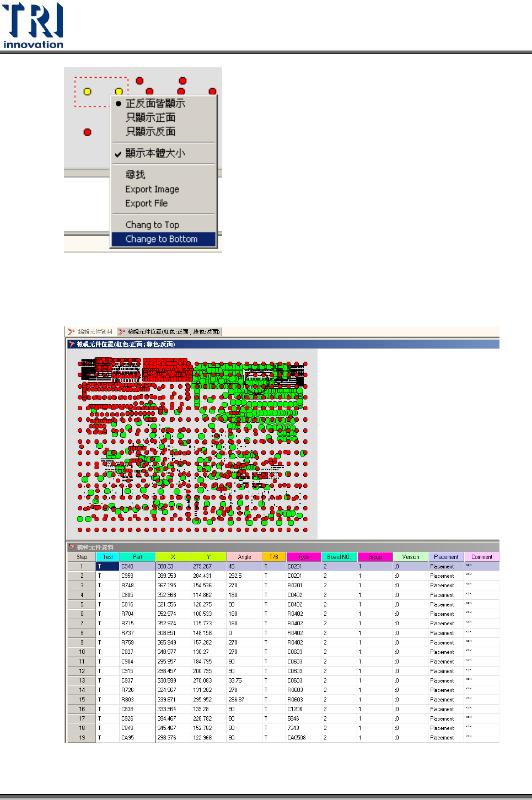The image size is (532, 800).
Task: Select Change to Bottom menu entry
Action: pos(163,239)
